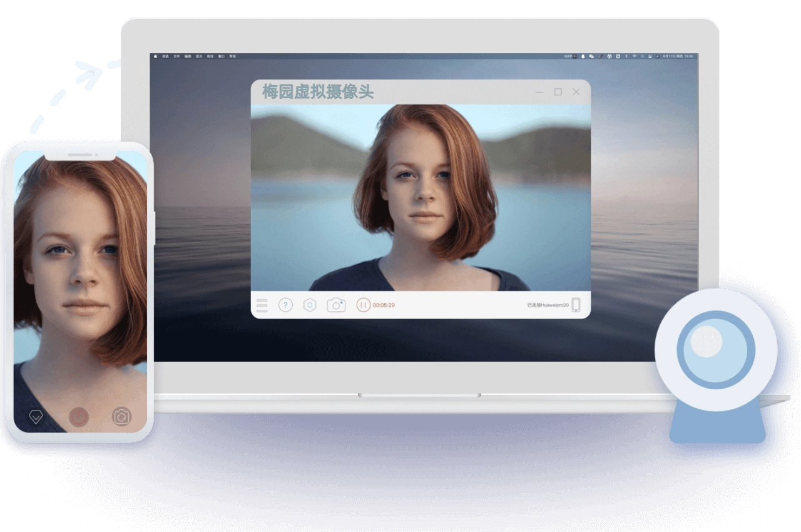Open the 帮助 menu in the menu bar

(x=232, y=56)
